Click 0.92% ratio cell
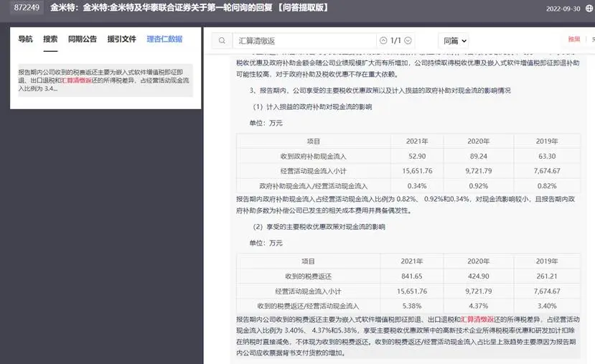The image size is (595, 364). pyautogui.click(x=479, y=186)
